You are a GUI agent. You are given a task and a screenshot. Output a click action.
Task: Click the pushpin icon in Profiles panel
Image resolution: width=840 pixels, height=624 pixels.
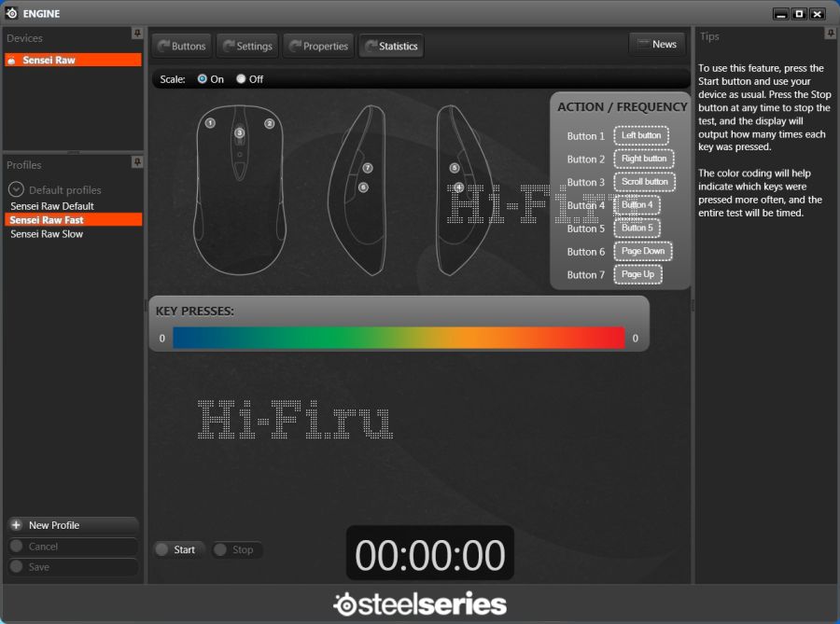click(x=137, y=162)
